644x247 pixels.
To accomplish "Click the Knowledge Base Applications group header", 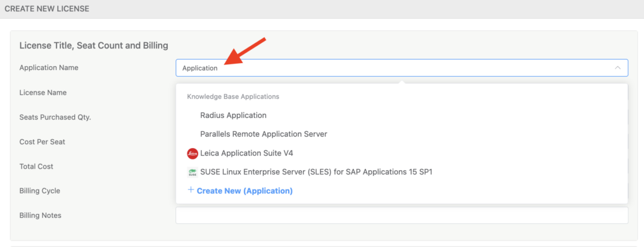I will [233, 97].
